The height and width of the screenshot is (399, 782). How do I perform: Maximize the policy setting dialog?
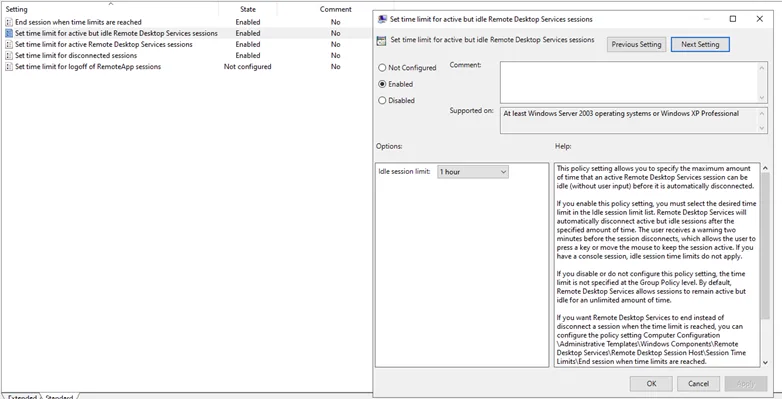733,19
